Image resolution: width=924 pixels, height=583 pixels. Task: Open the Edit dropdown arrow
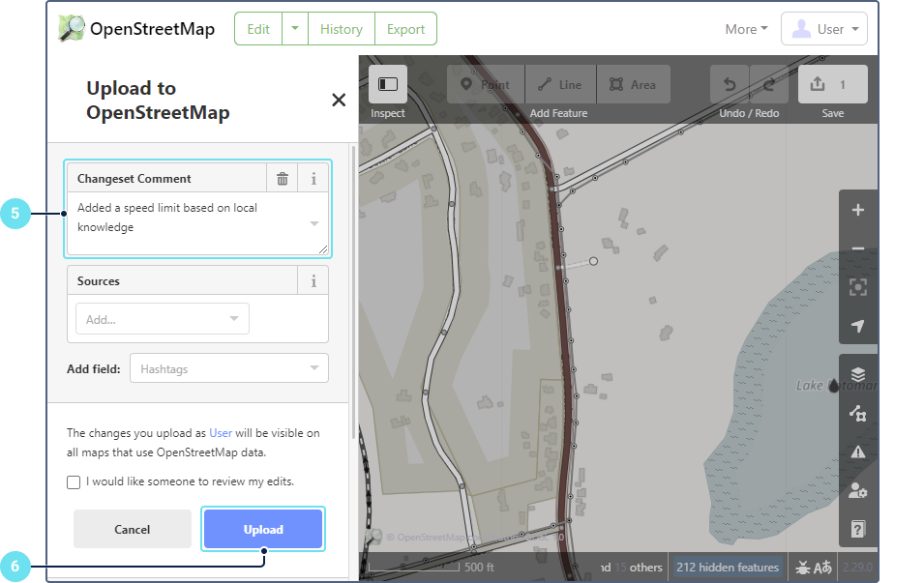click(x=294, y=29)
